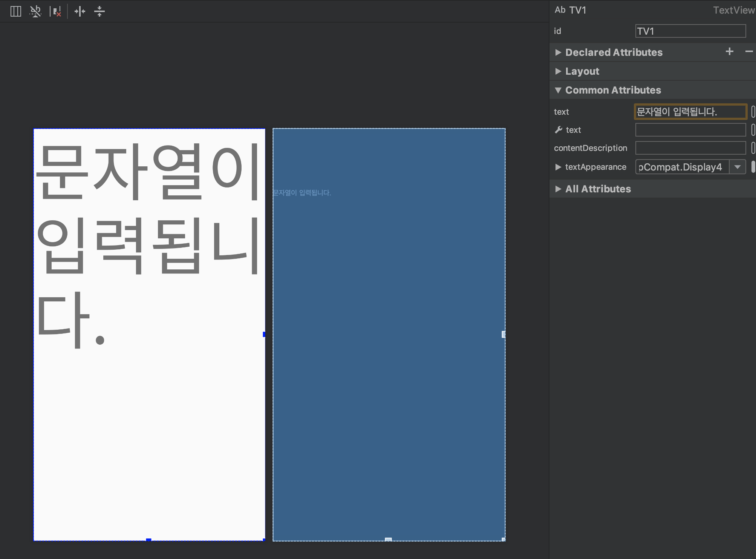Select the TextView in the blueprint view
This screenshot has height=559, width=756.
(302, 193)
